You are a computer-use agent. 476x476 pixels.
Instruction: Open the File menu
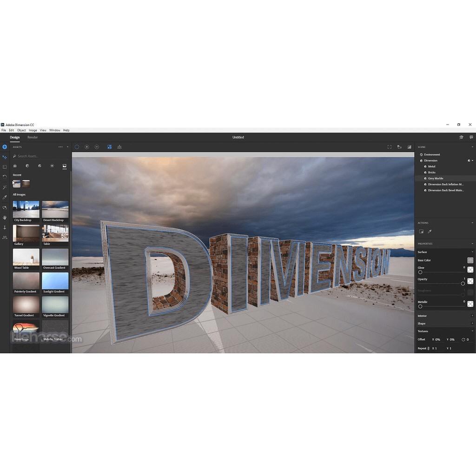click(x=4, y=130)
